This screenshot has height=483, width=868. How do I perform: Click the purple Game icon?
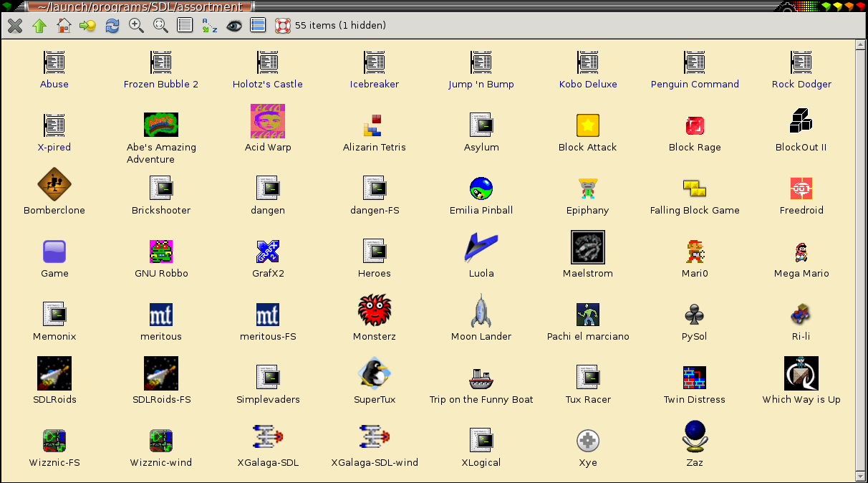pos(54,252)
